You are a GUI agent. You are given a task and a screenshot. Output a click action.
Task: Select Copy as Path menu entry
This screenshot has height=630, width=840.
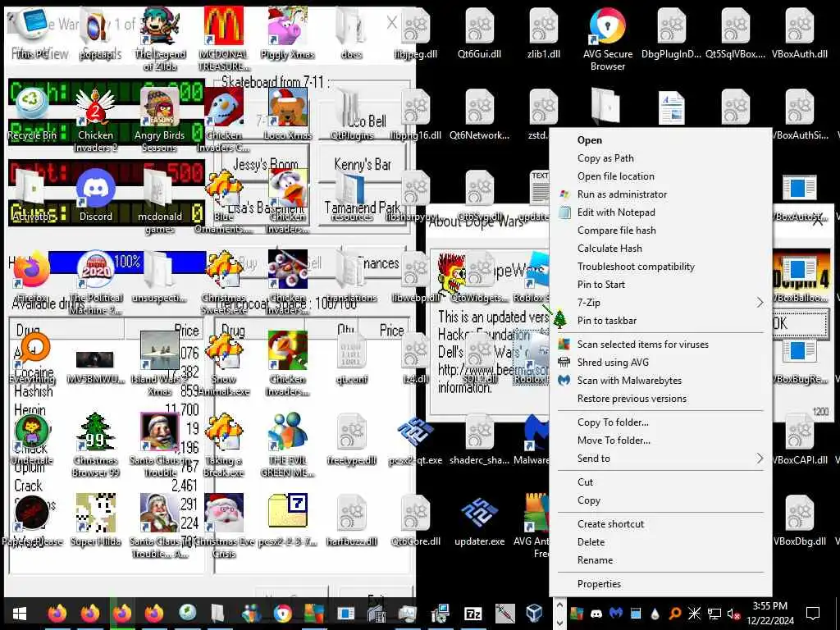point(661,158)
